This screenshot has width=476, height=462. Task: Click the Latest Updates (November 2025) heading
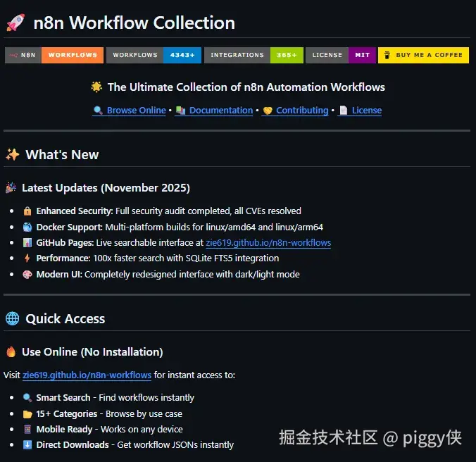coord(106,188)
